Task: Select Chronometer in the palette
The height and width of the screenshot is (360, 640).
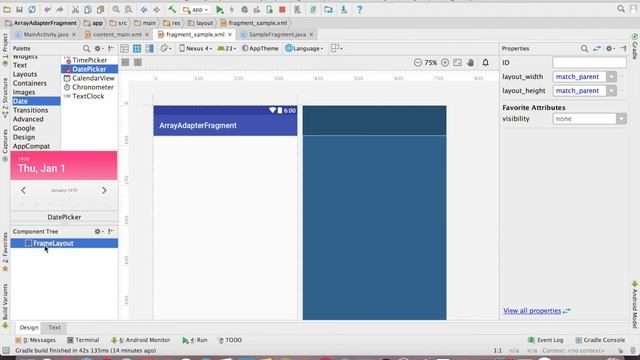Action: tap(89, 87)
